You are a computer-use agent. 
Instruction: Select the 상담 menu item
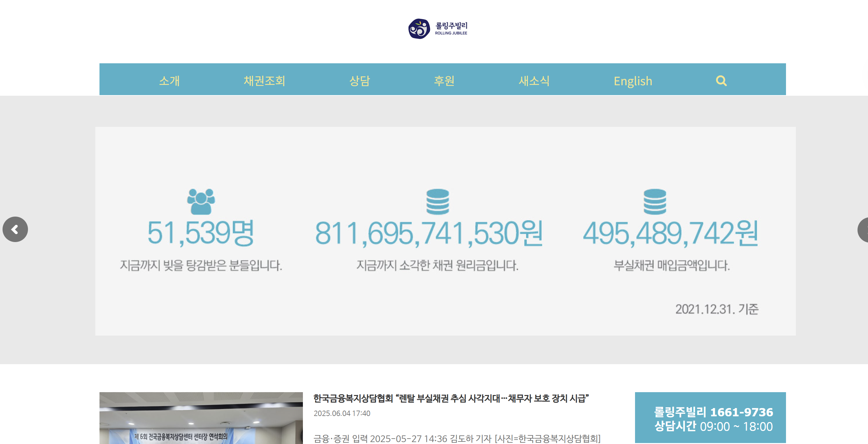[x=359, y=81]
